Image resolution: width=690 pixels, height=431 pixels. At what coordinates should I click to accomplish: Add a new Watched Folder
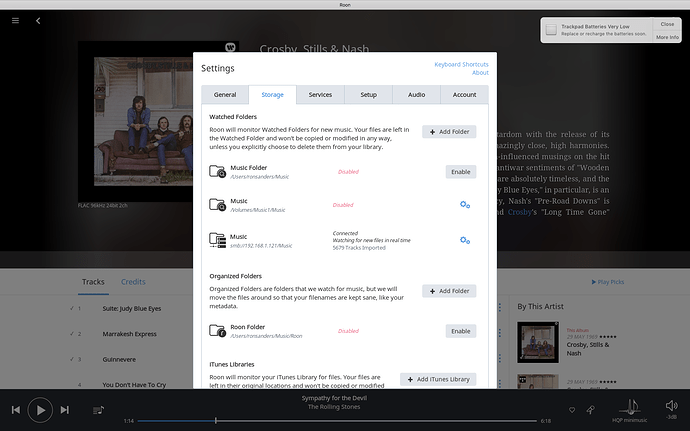point(449,132)
